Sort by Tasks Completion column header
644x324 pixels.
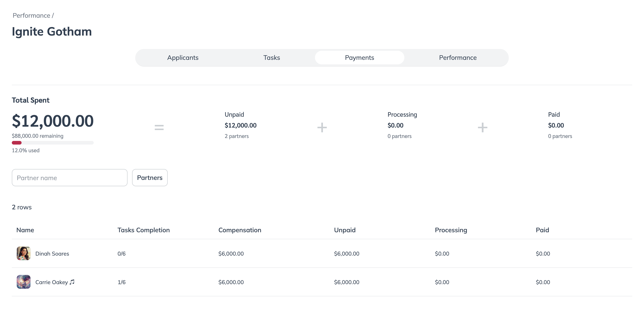coord(143,230)
